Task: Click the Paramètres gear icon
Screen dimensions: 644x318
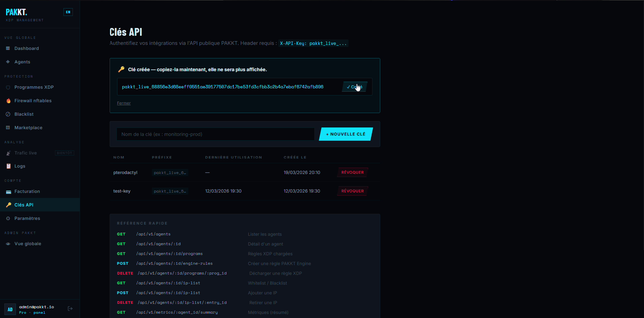Action: point(8,219)
